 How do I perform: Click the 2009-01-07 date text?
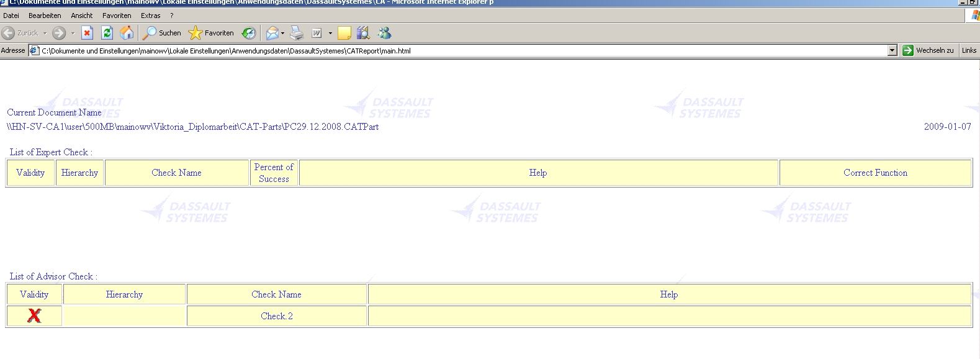coord(947,127)
